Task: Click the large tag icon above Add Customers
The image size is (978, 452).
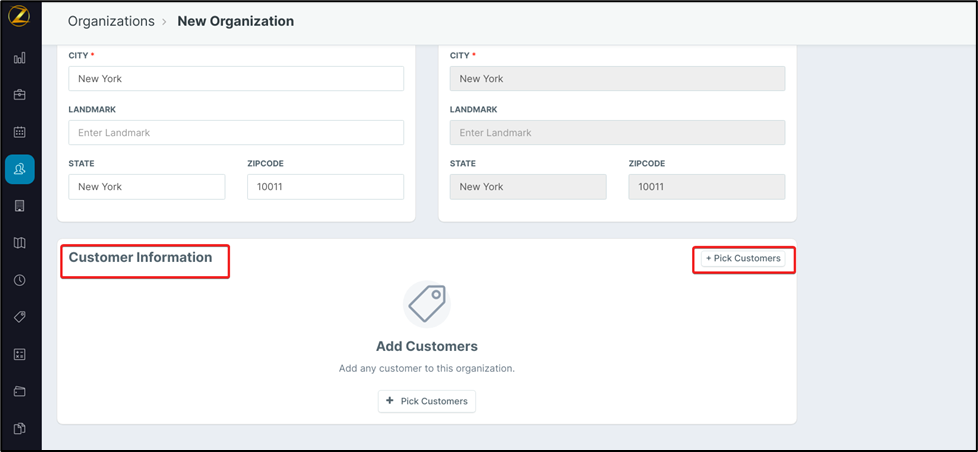Action: click(x=427, y=303)
